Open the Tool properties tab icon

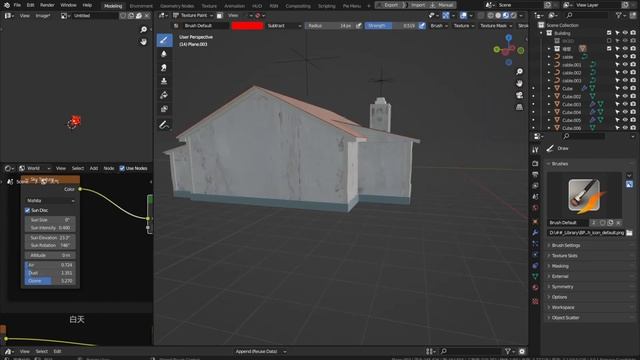[x=535, y=150]
